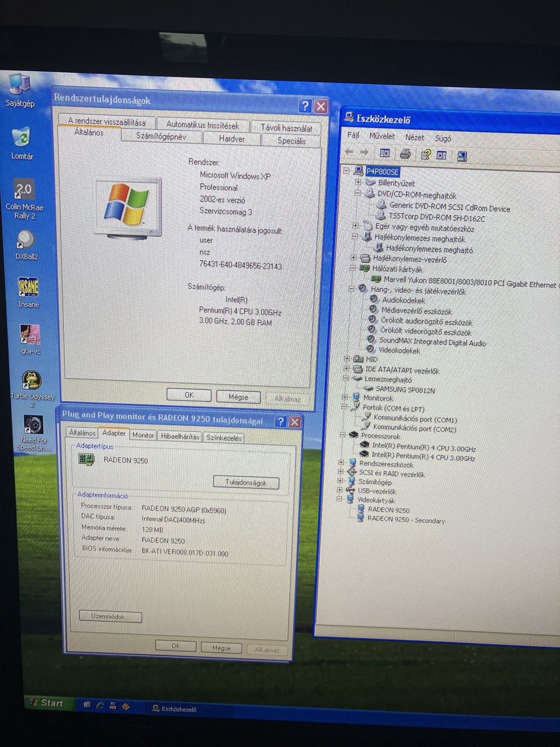Select SAMSUNG SP0812N disk drive
Image resolution: width=560 pixels, height=747 pixels.
point(405,389)
